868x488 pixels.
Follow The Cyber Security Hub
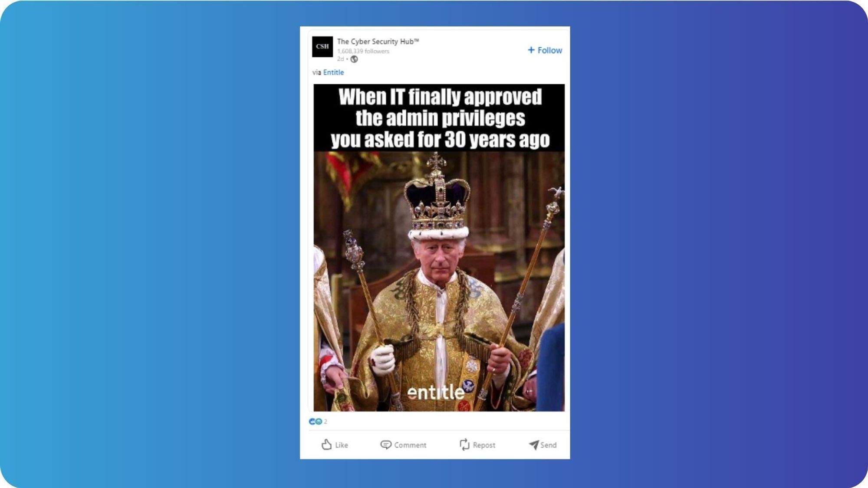(545, 50)
